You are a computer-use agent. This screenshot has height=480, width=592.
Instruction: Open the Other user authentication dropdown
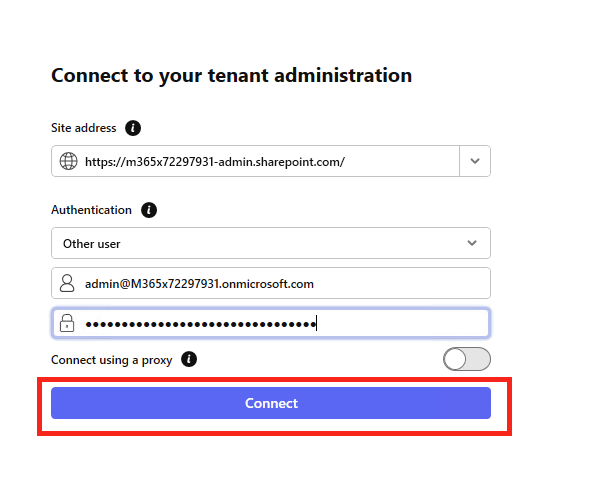tap(271, 243)
